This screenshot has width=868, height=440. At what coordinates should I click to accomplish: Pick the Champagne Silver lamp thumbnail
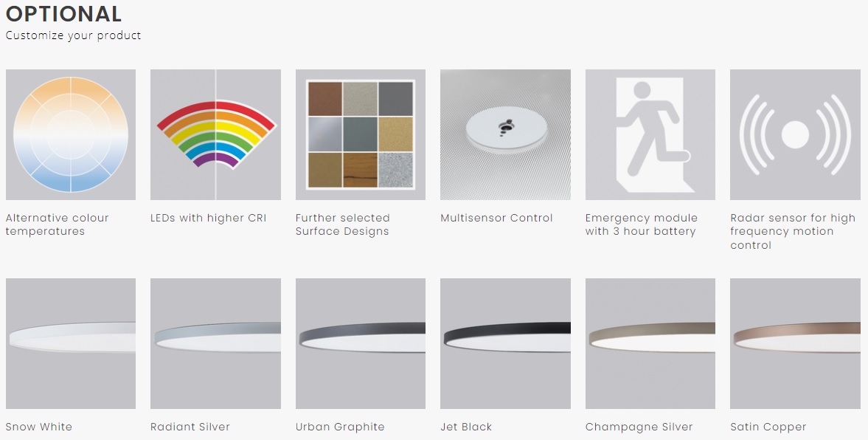click(650, 343)
